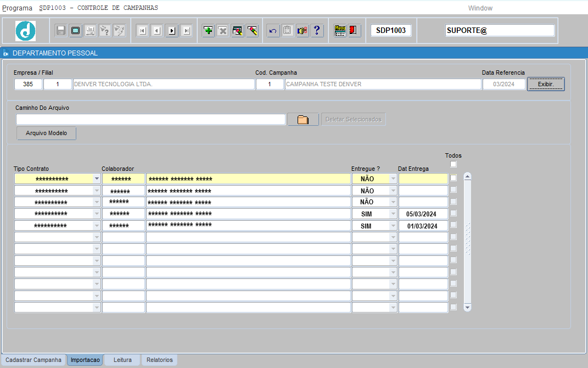This screenshot has width=588, height=368.
Task: Click the screen display toolbar icon
Action: pyautogui.click(x=75, y=30)
